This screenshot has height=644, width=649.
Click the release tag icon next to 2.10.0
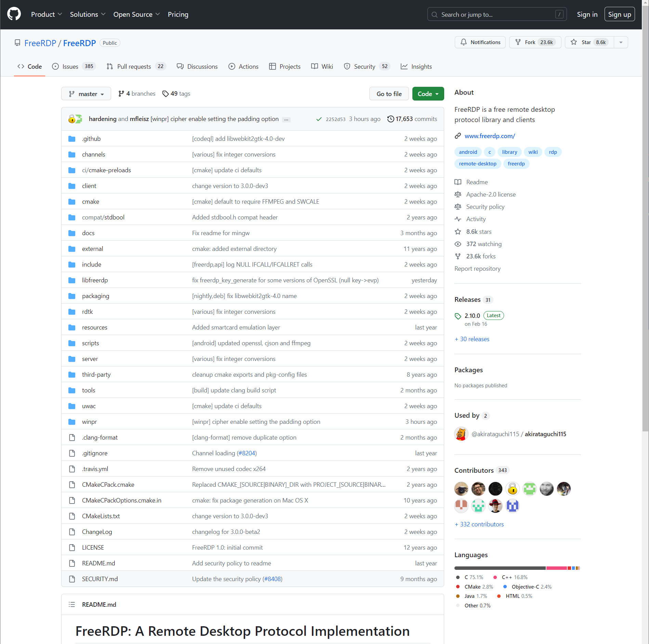(x=458, y=316)
